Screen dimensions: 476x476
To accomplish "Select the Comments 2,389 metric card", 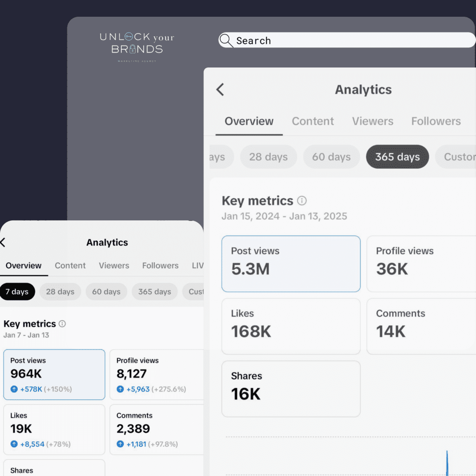I will coord(156,429).
